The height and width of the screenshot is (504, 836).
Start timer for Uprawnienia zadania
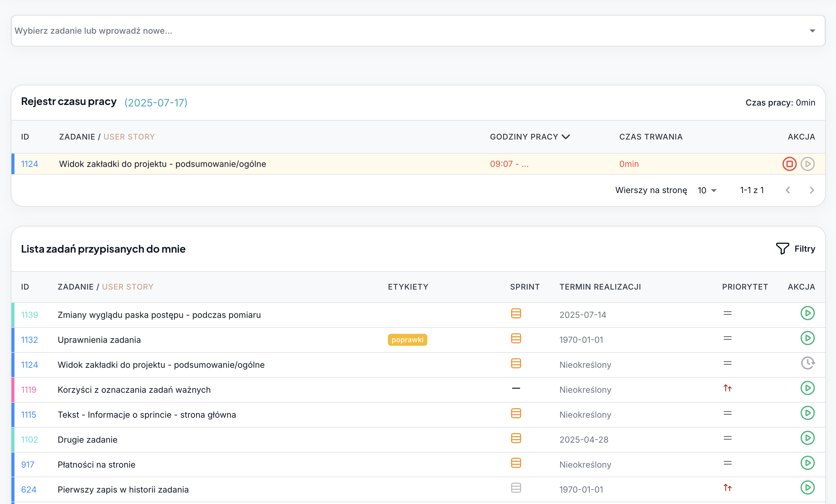[807, 338]
